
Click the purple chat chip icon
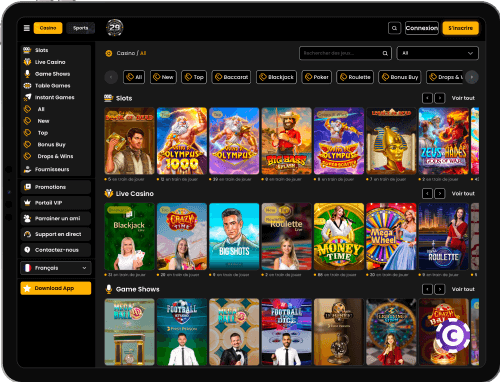tap(453, 336)
